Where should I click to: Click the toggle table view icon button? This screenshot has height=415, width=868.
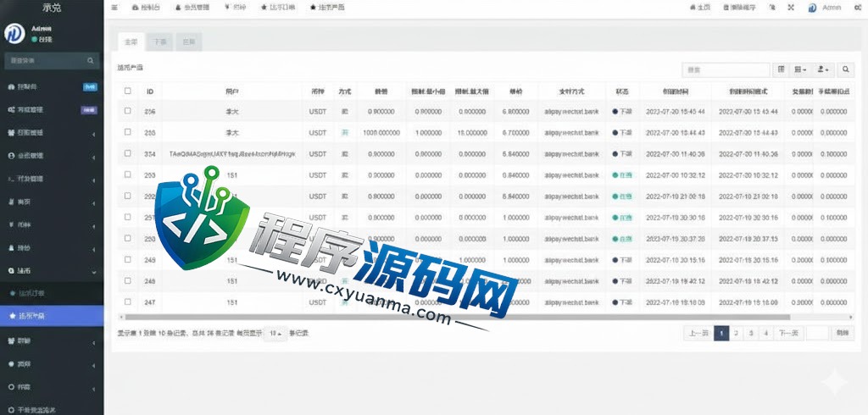pos(781,69)
